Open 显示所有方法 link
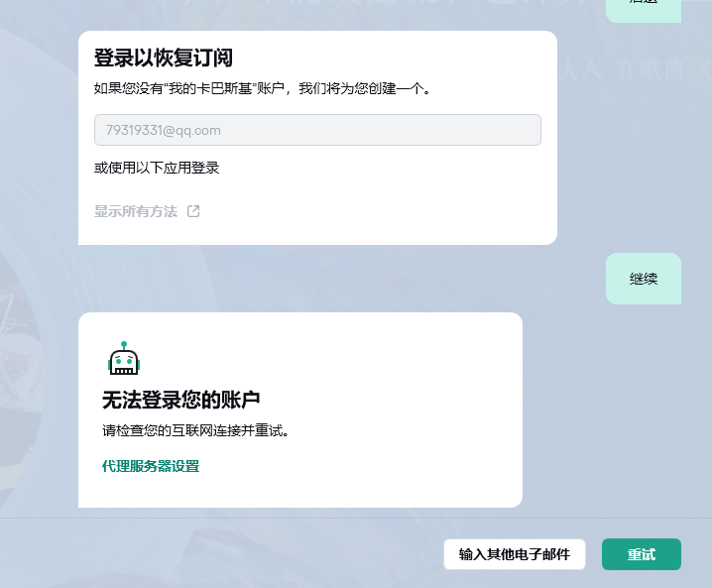712x588 pixels. [136, 211]
